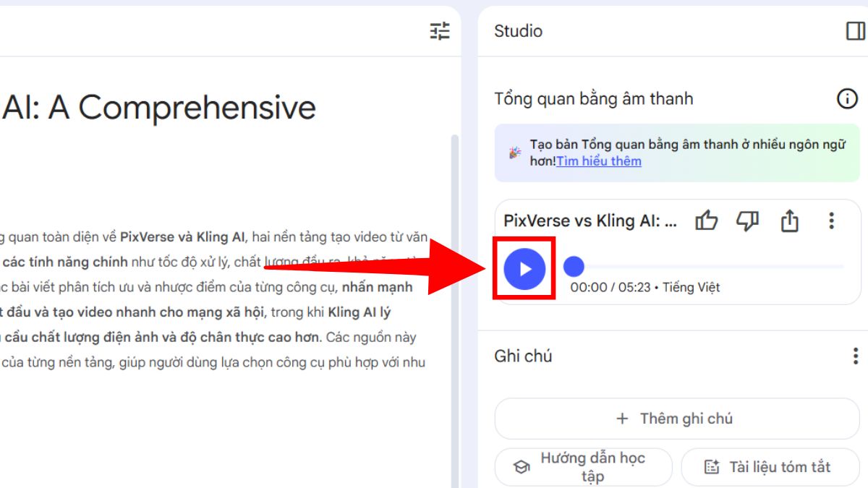The width and height of the screenshot is (868, 488).
Task: Click the AI: A Comprehensive heading
Action: click(x=159, y=108)
